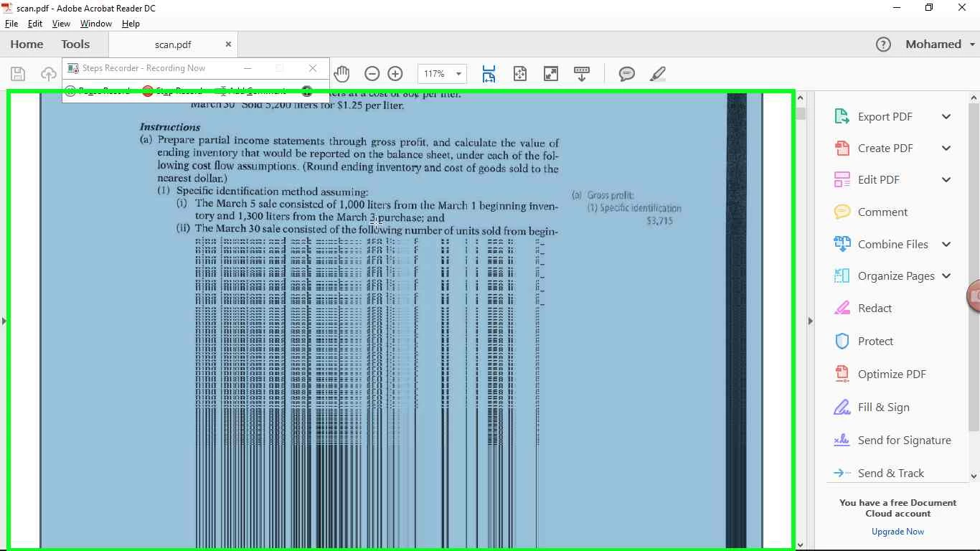
Task: Close the Steps Recorder window
Action: click(x=313, y=68)
